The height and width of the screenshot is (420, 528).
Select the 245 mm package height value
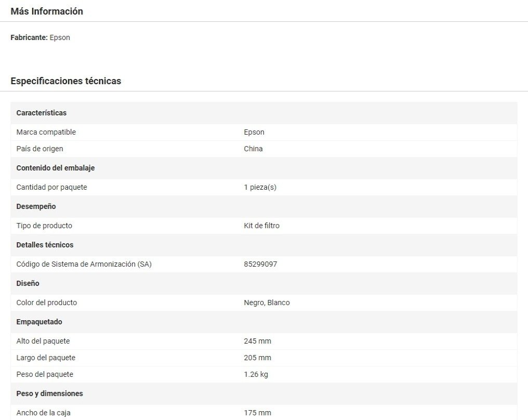click(x=257, y=341)
